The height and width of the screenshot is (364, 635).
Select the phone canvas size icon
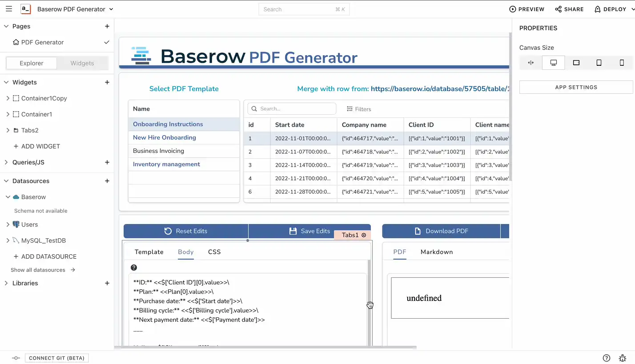click(622, 62)
